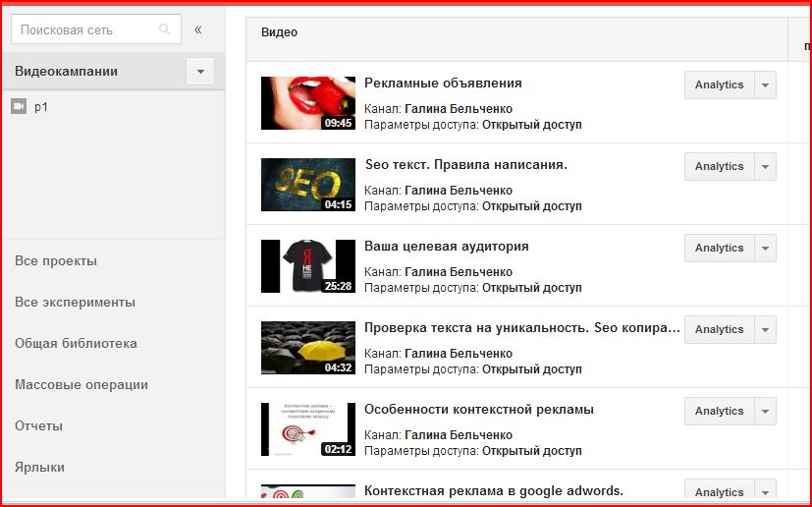Click Analytics button for Ваша целевая аудитория
Screen dimensions: 812x507
pyautogui.click(x=720, y=248)
